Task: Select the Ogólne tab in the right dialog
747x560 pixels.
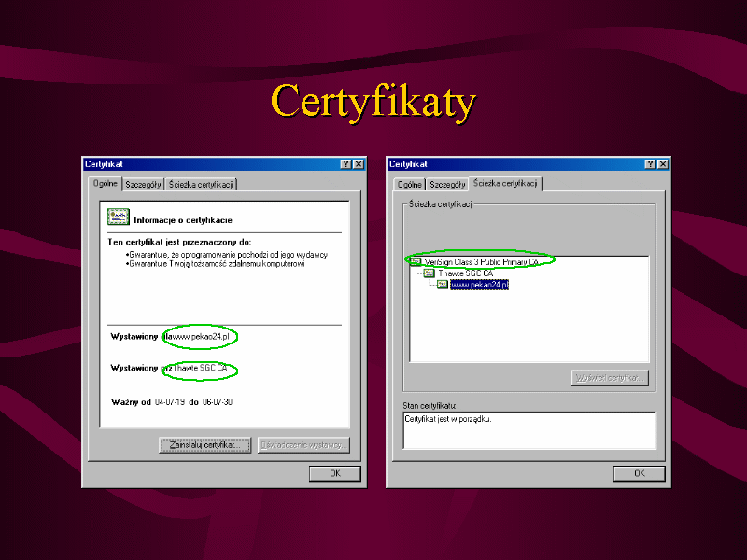Action: tap(410, 185)
